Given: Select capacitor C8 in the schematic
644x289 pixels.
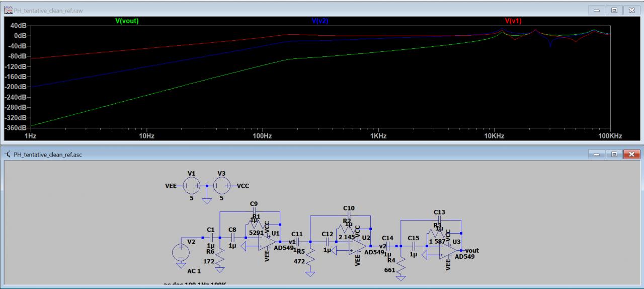Looking at the screenshot, I should tap(232, 237).
